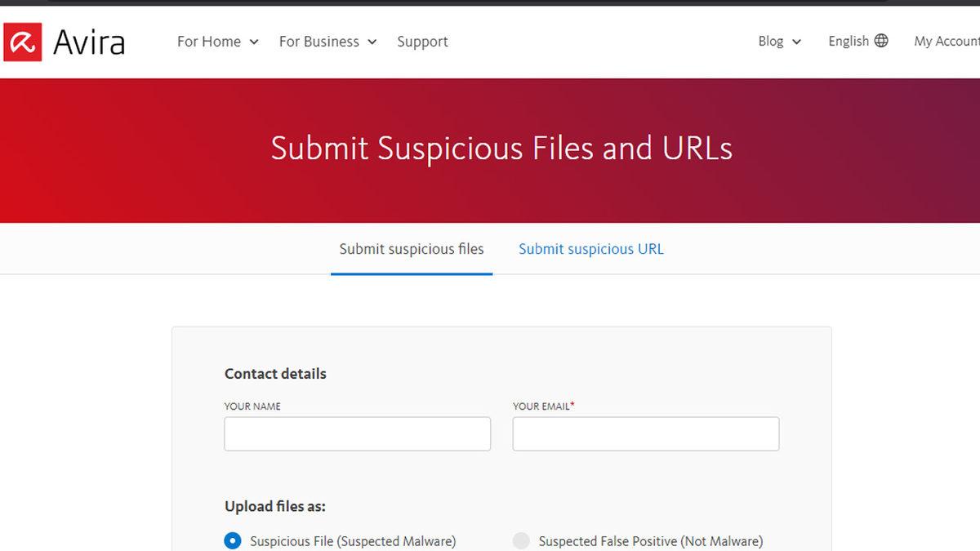
Task: Click the Submit Suspicious Files and URLs heading
Action: [x=501, y=149]
